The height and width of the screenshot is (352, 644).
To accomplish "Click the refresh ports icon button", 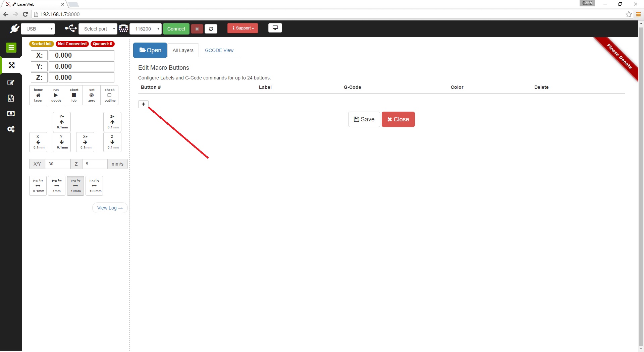I will point(211,29).
